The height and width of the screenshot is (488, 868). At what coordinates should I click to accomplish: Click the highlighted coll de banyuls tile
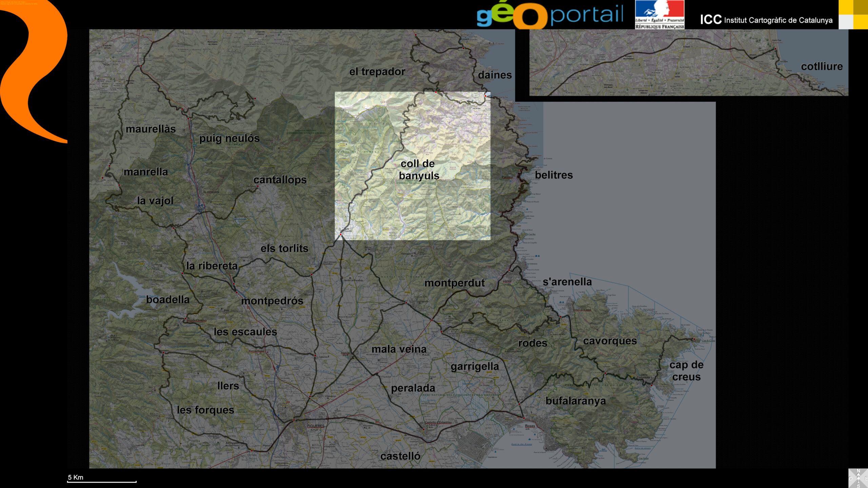click(x=412, y=166)
